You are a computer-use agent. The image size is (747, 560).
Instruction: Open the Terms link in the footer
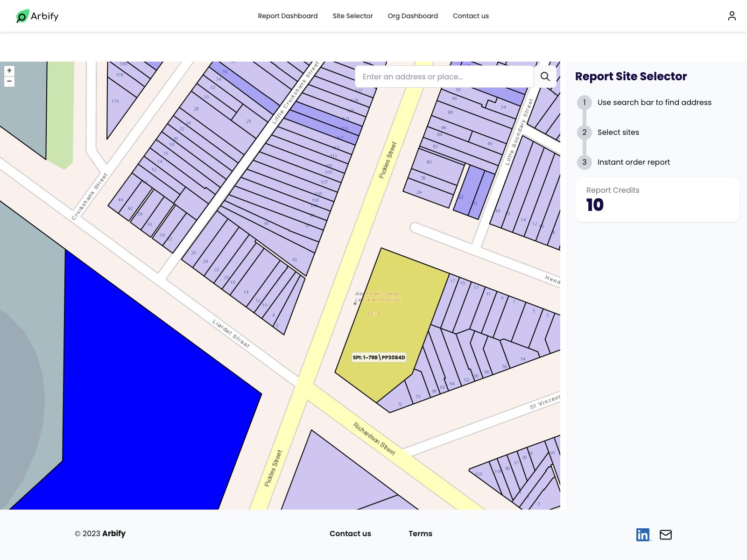(x=420, y=533)
